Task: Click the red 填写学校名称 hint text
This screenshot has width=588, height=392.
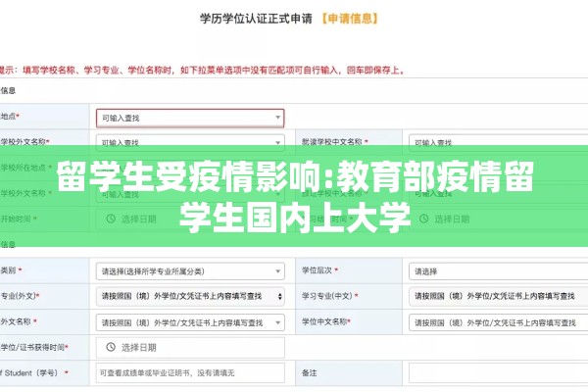Action: [213, 71]
